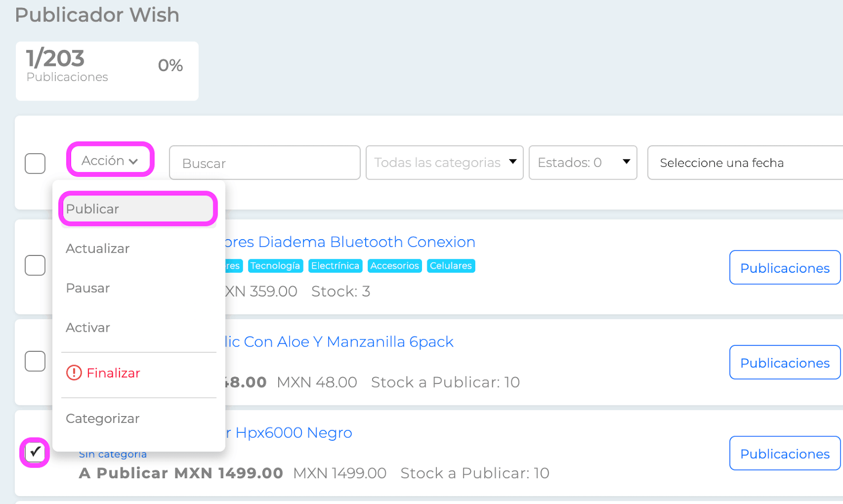Viewport: 843px width, 504px height.
Task: Open the Hpx6000 Negro product link
Action: click(x=289, y=433)
